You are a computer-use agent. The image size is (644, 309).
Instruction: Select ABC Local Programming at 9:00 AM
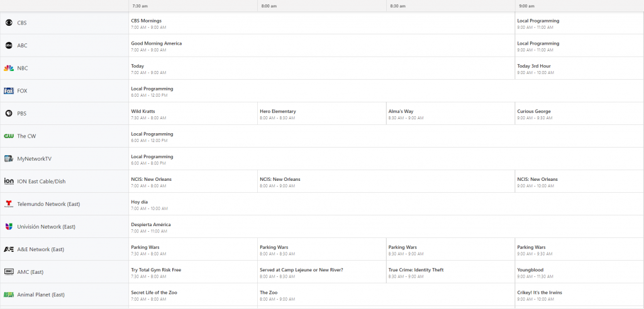coord(579,46)
